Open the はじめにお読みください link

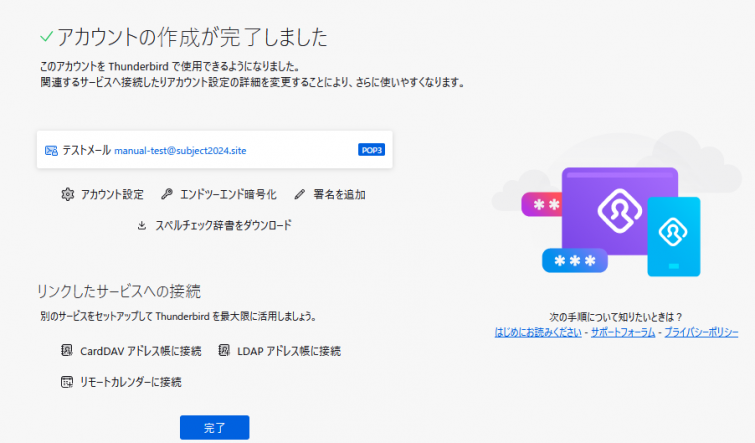coord(538,332)
